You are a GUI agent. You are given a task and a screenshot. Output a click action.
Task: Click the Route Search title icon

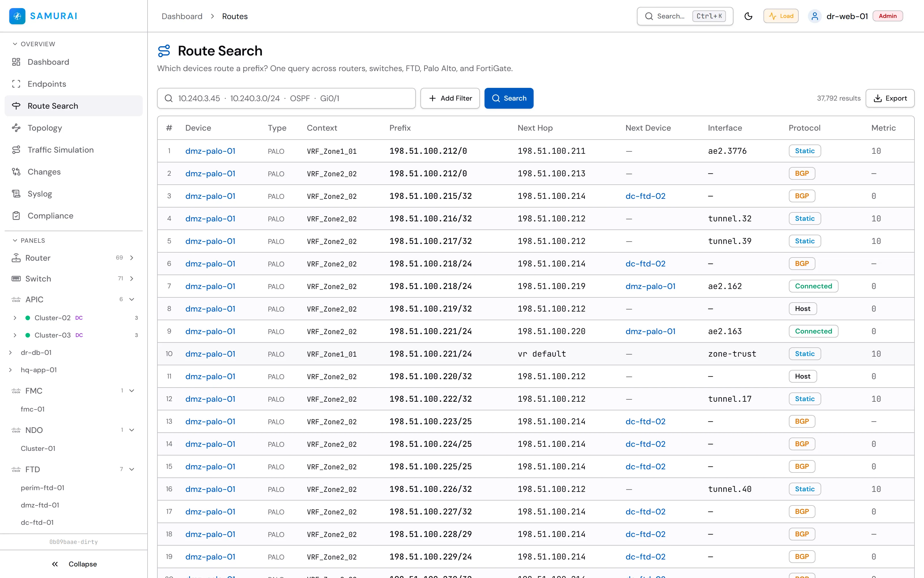pyautogui.click(x=164, y=51)
